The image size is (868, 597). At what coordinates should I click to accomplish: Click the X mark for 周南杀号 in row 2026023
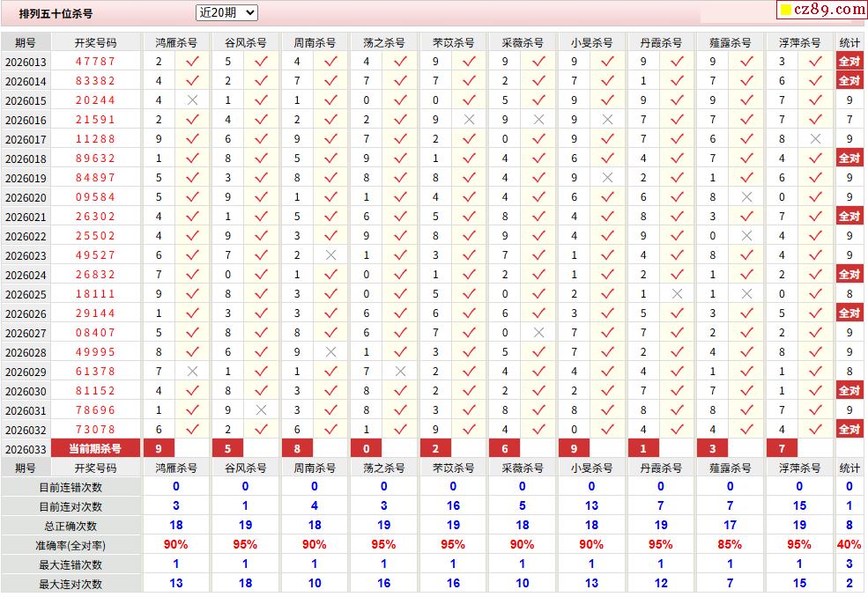coord(331,255)
